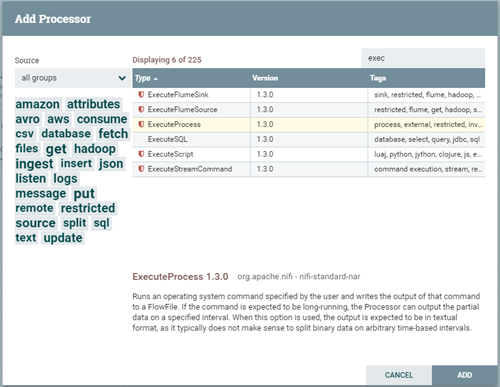500x387 pixels.
Task: Filter by the database tag
Action: pos(66,134)
